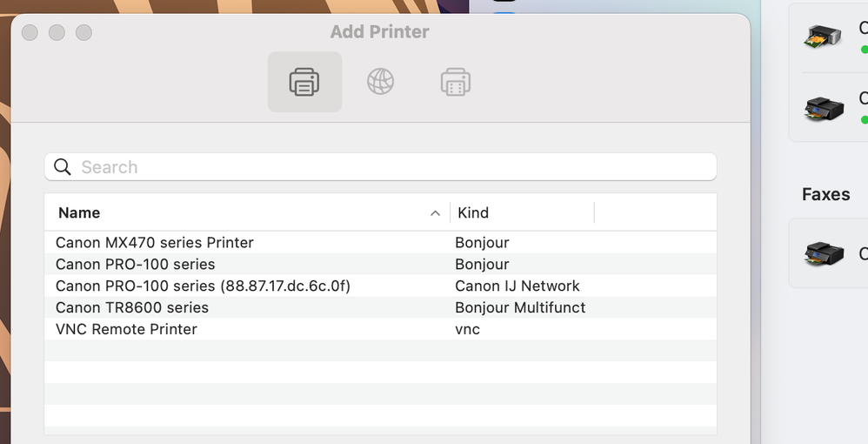
Task: Click the Faxes section heading
Action: [x=826, y=194]
